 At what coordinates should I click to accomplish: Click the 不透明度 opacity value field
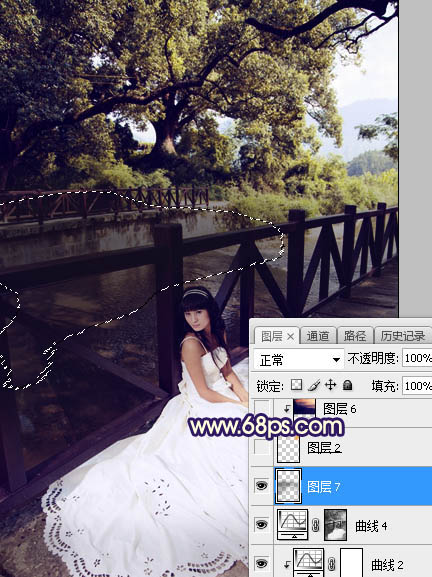[x=417, y=358]
